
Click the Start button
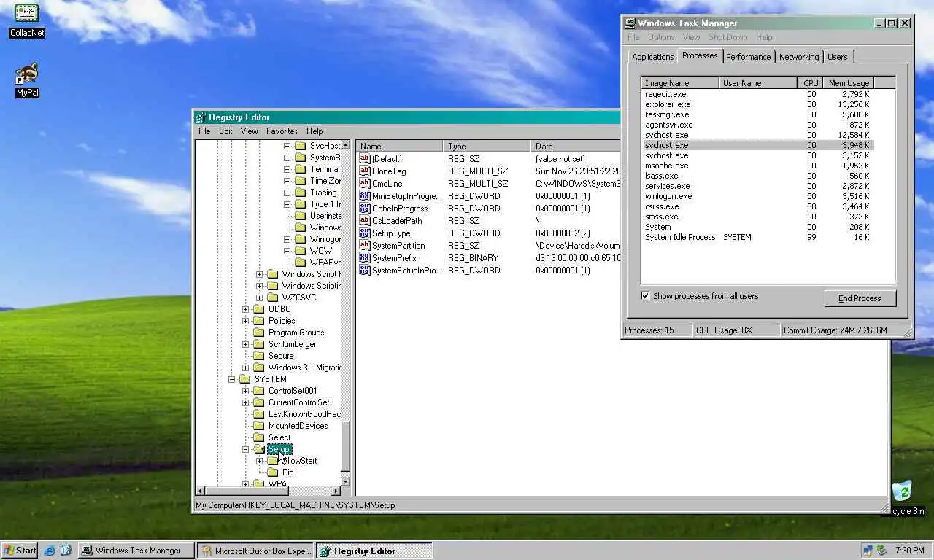coord(20,551)
